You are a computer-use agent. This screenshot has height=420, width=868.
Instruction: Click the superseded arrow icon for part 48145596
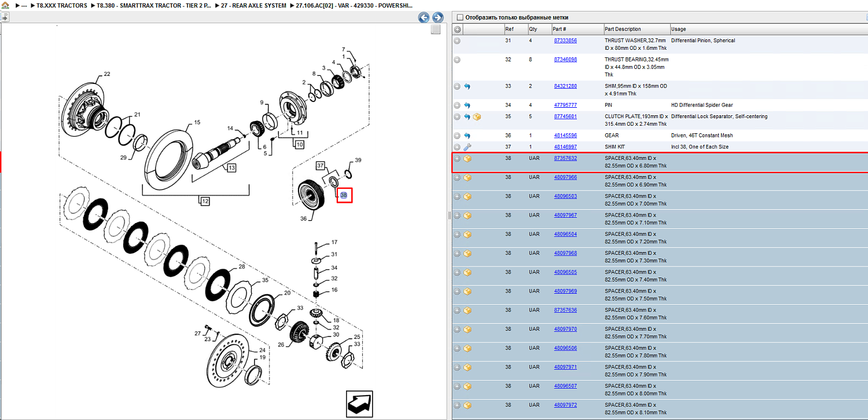[x=467, y=136]
